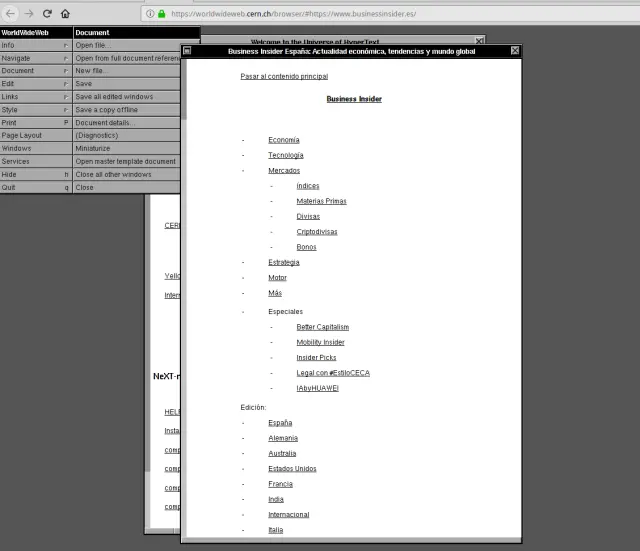Image resolution: width=640 pixels, height=551 pixels.
Task: Open the IAbyHUAWEI link
Action: click(318, 388)
